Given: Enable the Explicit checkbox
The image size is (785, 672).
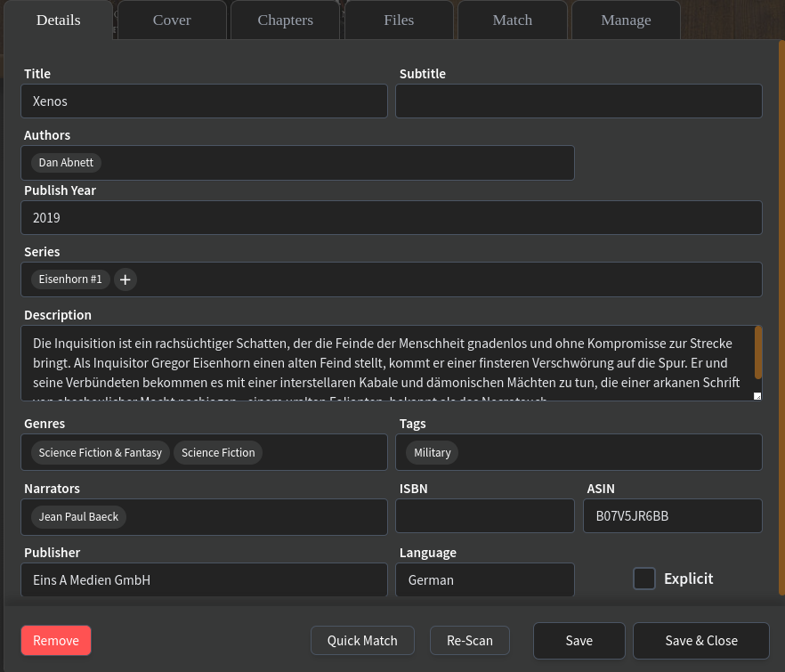Looking at the screenshot, I should [644, 579].
